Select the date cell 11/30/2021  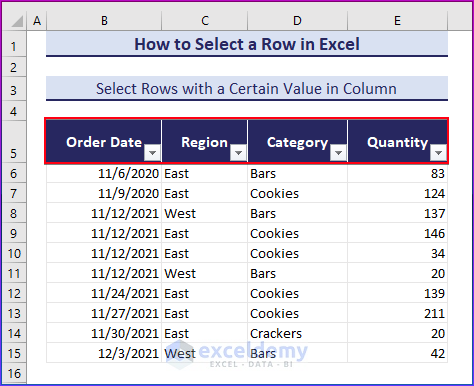click(104, 333)
